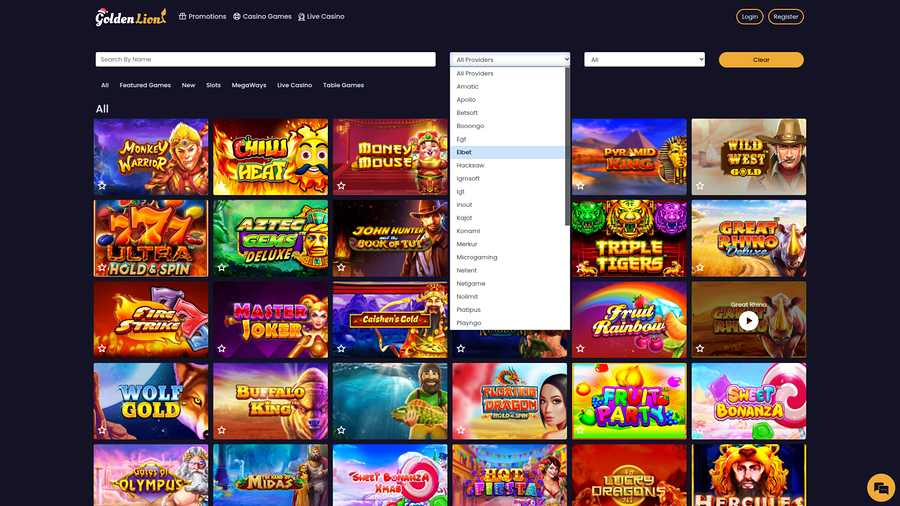The height and width of the screenshot is (506, 900).
Task: Star the Wolf Gold game
Action: (102, 430)
